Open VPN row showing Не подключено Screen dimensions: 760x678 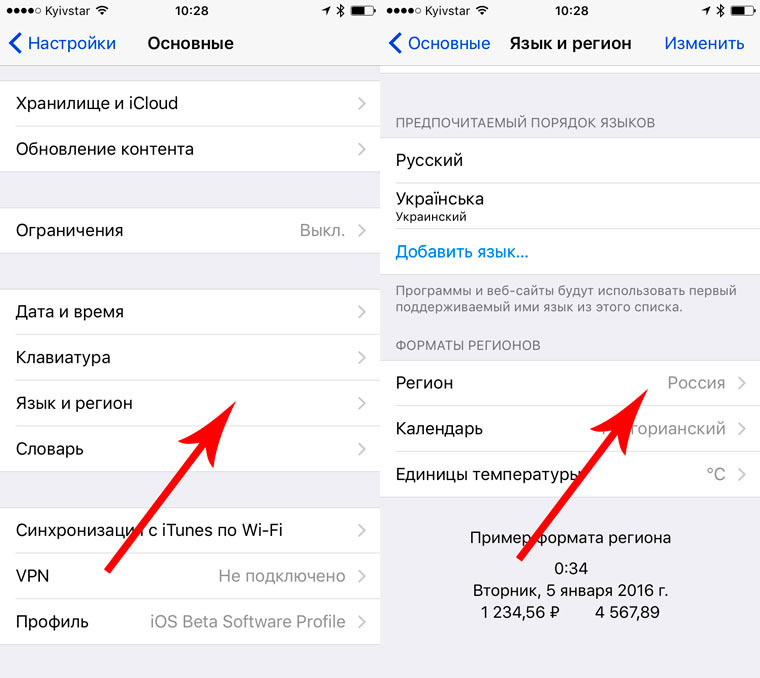click(x=190, y=576)
